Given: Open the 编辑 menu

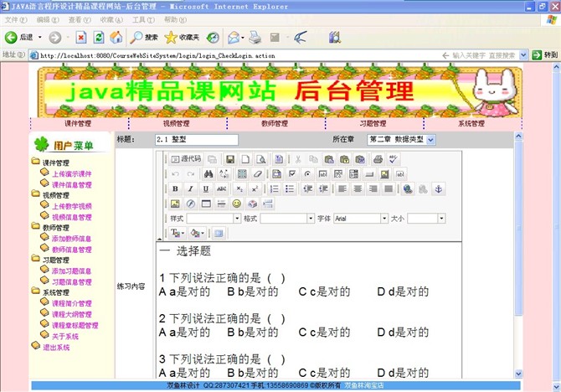Looking at the screenshot, I should [x=48, y=20].
